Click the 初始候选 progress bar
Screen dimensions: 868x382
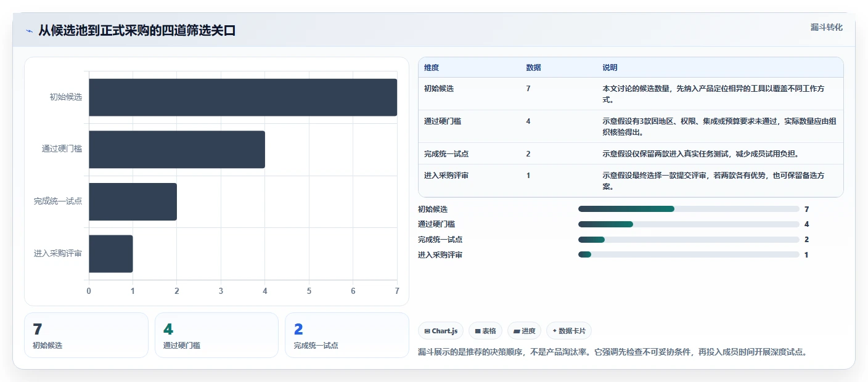[689, 209]
